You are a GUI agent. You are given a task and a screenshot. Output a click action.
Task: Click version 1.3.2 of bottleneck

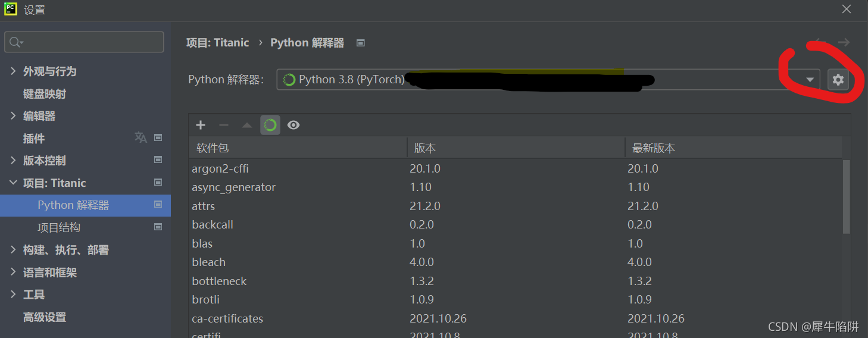coord(422,281)
